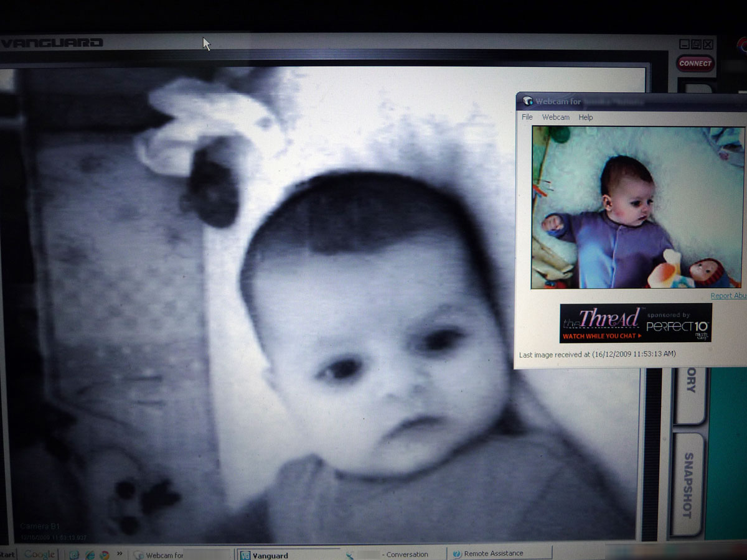747x560 pixels.
Task: Click the first quick launch icon after Google box
Action: coord(74,554)
